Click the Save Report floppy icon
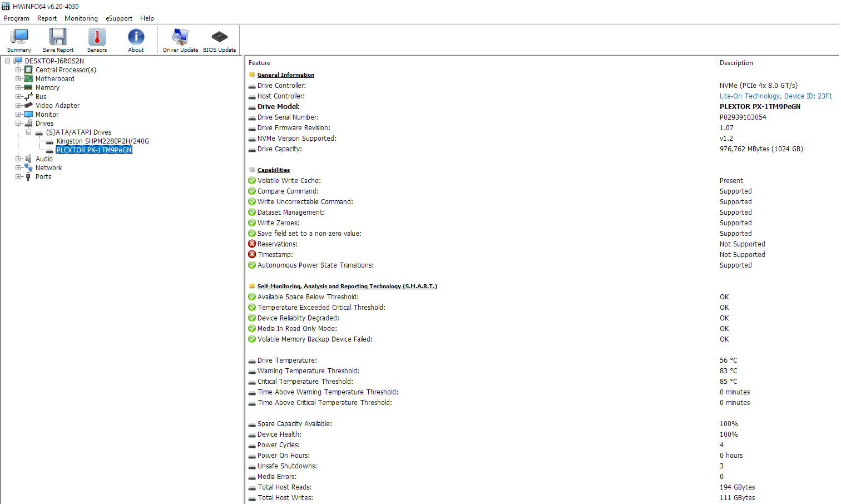 (x=58, y=36)
